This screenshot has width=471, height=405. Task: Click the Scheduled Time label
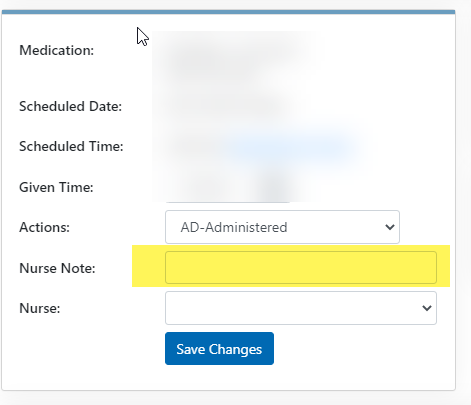71,146
